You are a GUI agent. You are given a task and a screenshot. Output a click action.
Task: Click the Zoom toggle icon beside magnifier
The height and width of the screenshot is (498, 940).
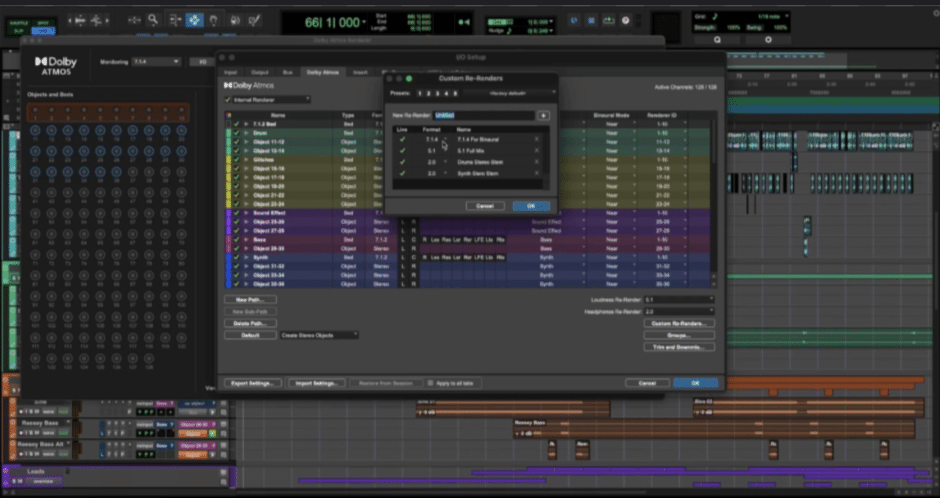pyautogui.click(x=134, y=20)
